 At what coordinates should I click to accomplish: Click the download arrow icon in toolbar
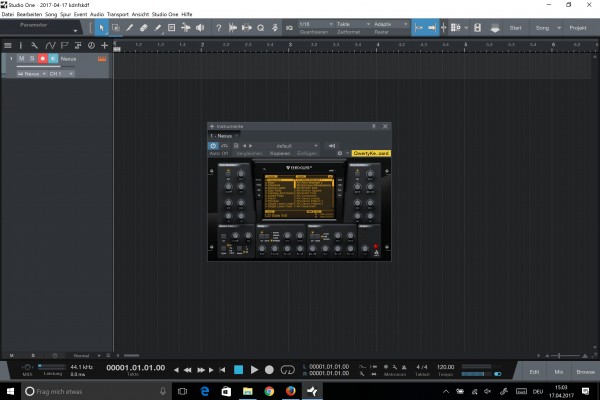point(495,28)
